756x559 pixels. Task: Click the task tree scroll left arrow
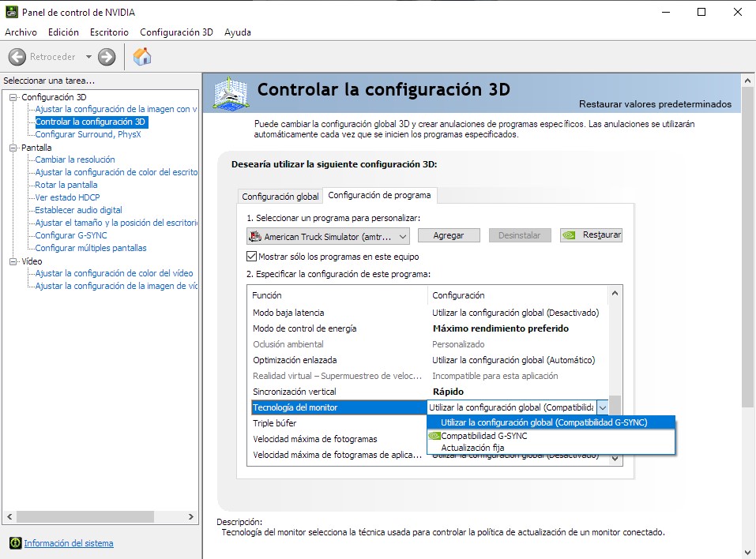pyautogui.click(x=9, y=516)
